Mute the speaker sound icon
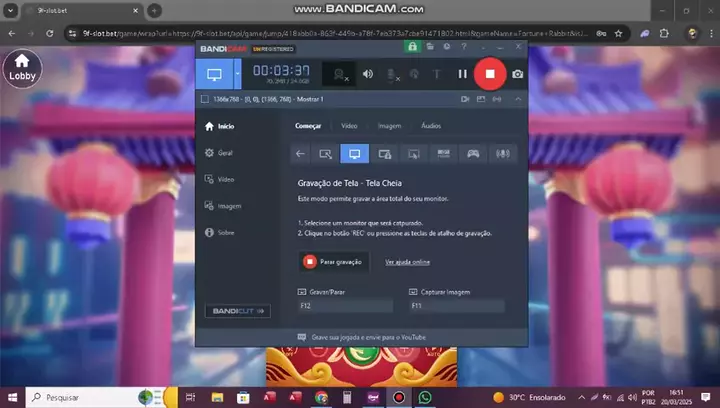The width and height of the screenshot is (720, 408). pos(368,74)
